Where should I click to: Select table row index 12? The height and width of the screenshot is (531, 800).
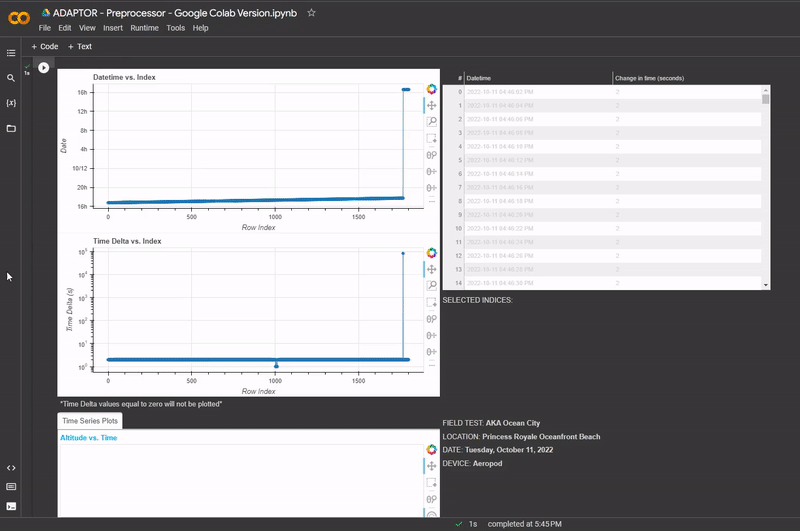[x=602, y=256]
